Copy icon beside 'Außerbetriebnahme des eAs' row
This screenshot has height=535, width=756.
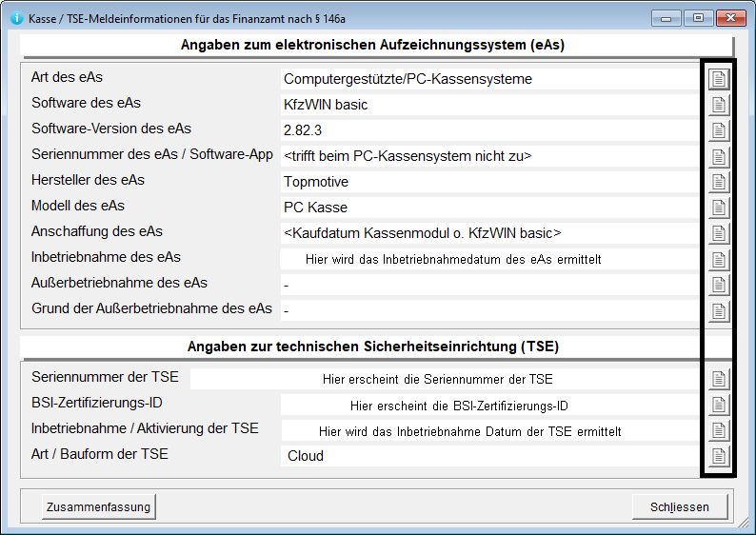click(719, 285)
